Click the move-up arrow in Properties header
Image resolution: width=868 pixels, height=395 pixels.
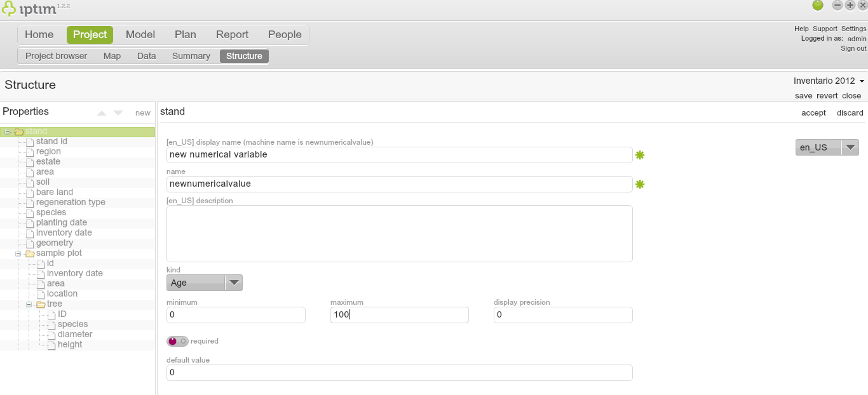point(102,113)
